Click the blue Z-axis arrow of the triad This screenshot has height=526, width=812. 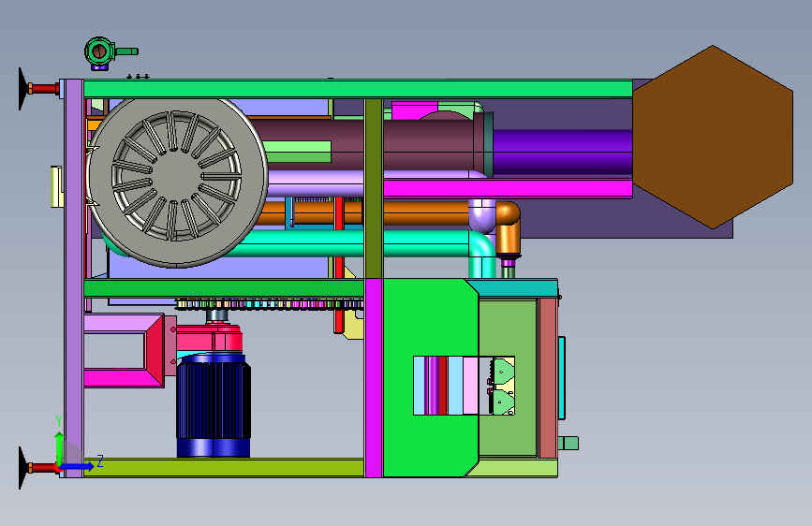77,466
